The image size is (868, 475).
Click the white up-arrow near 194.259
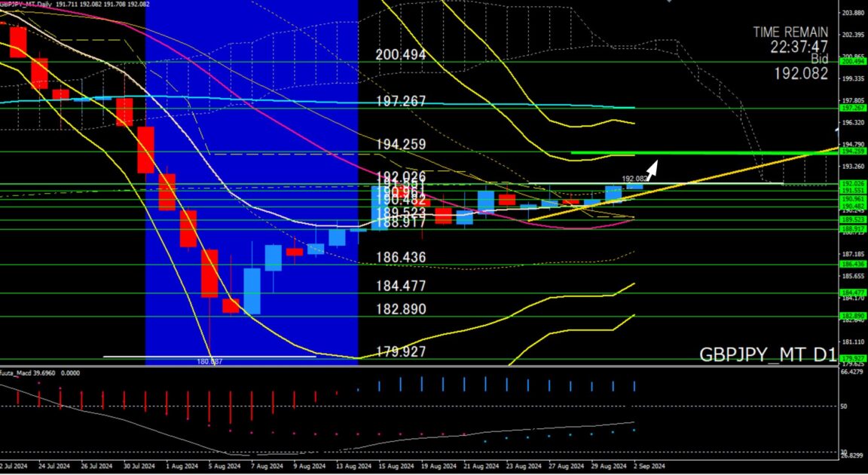click(x=652, y=168)
